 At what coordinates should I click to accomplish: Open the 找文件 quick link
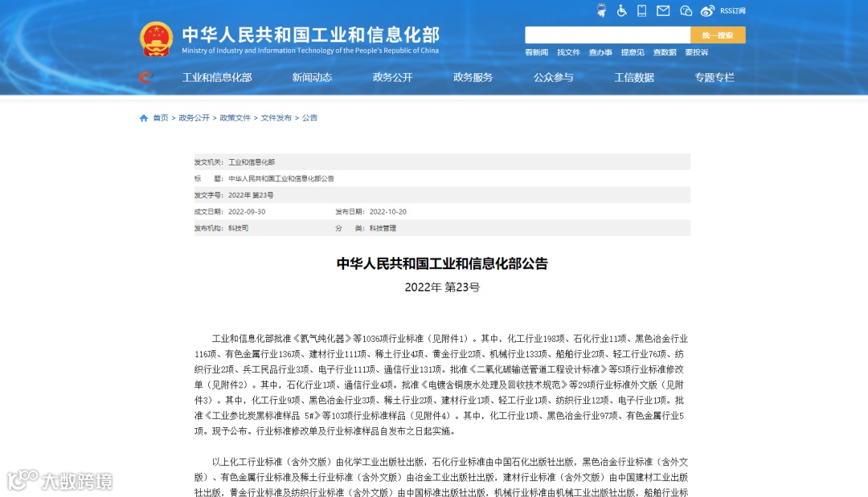[568, 52]
